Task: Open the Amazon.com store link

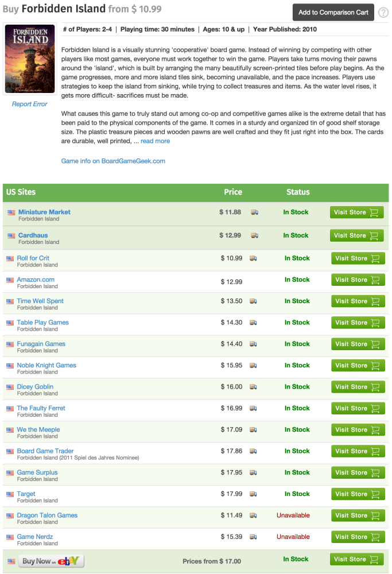Action: tap(36, 280)
